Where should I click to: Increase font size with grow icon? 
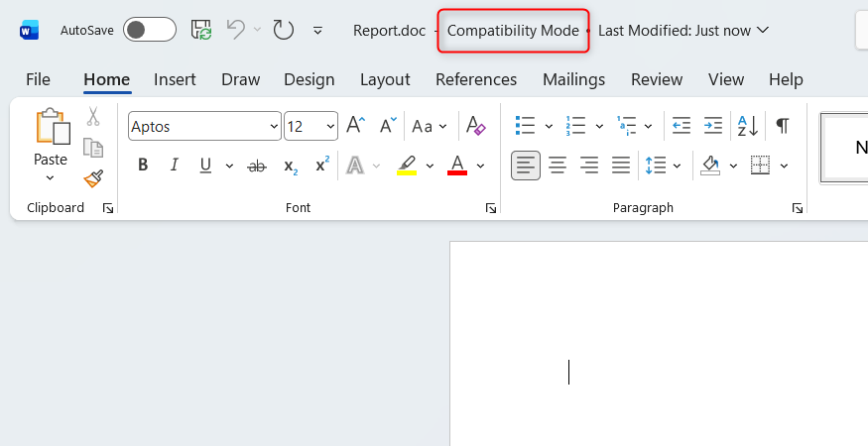click(356, 126)
